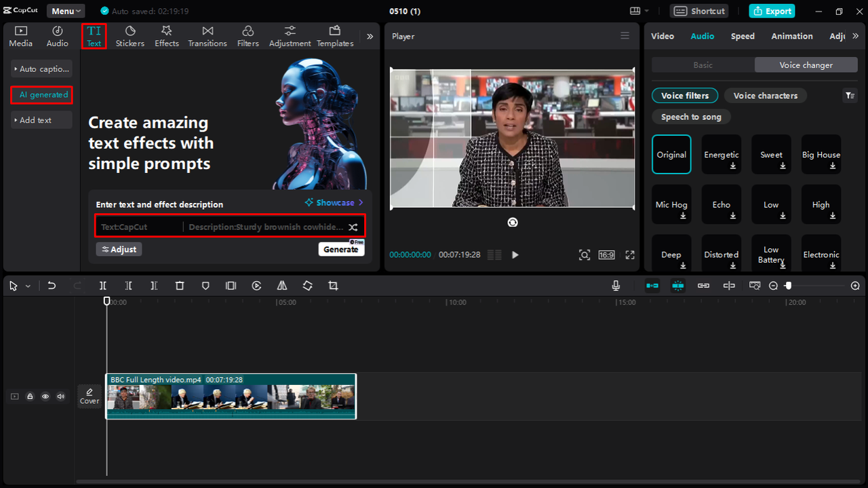Click the Export button
The image size is (868, 488).
tap(772, 11)
